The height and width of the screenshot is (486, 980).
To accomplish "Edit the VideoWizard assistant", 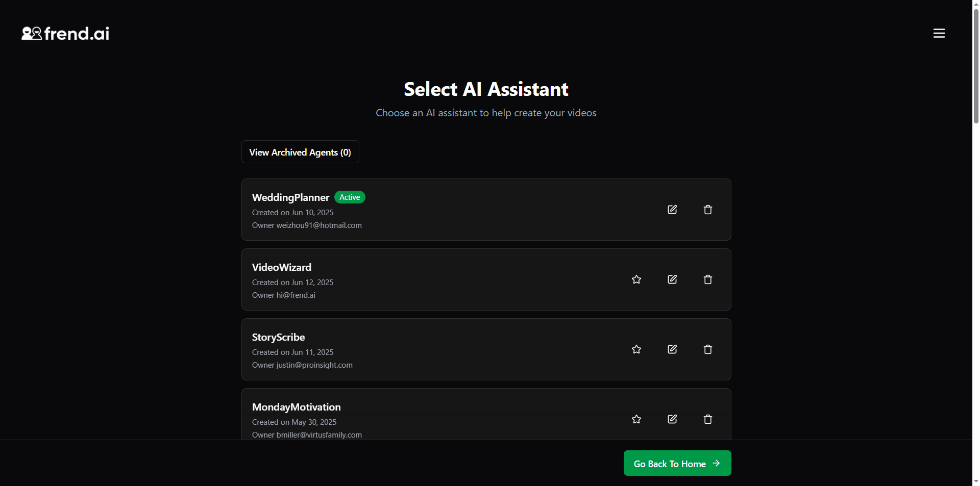I will 672,279.
